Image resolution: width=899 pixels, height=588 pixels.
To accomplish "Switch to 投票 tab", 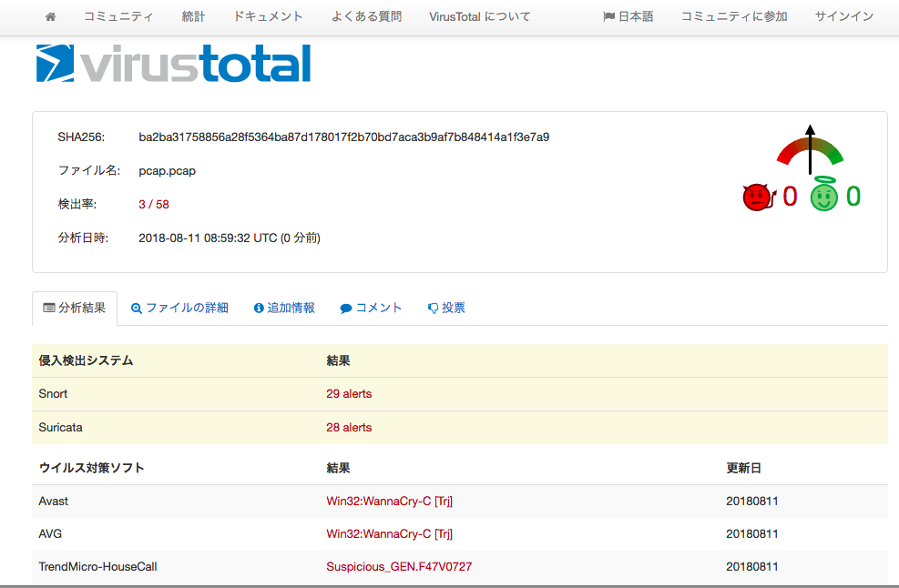I will coord(446,309).
